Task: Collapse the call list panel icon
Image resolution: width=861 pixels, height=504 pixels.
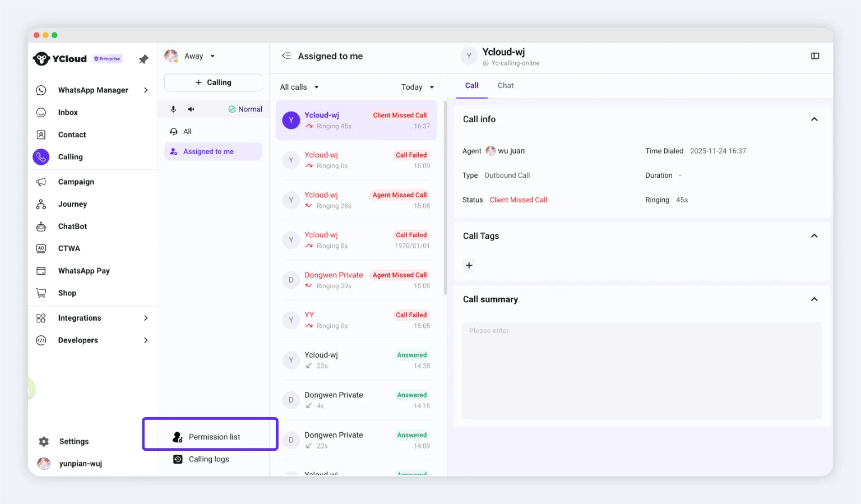Action: (286, 56)
